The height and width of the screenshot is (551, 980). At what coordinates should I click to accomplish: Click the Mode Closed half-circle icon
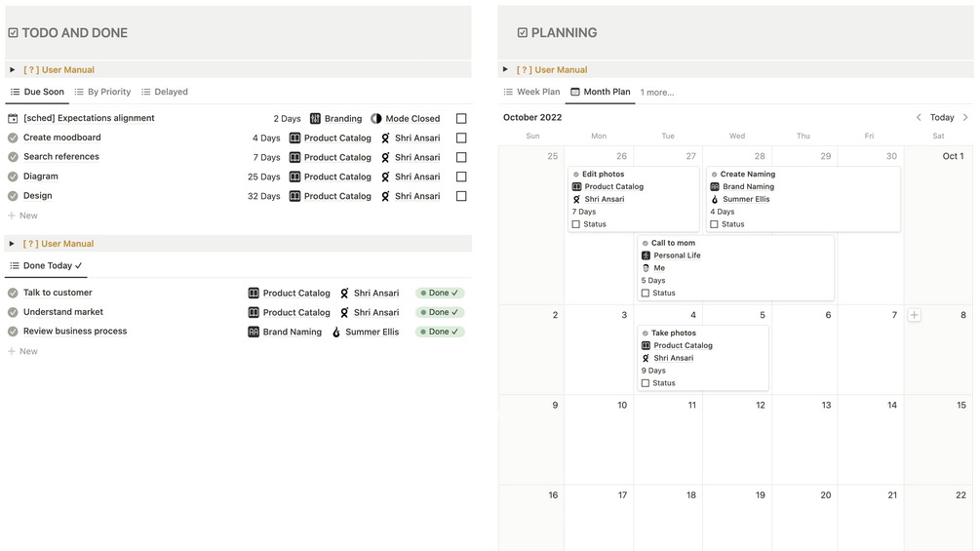(x=376, y=119)
